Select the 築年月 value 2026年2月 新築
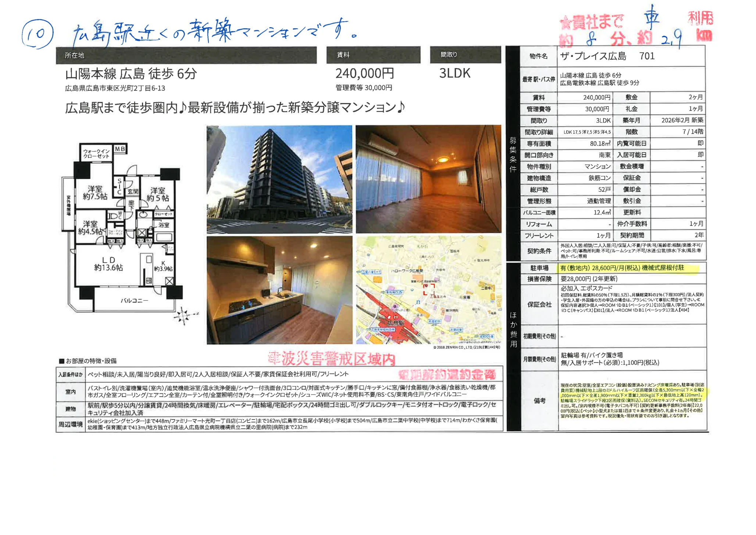Image resolution: width=756 pixels, height=535 pixels. click(x=682, y=120)
